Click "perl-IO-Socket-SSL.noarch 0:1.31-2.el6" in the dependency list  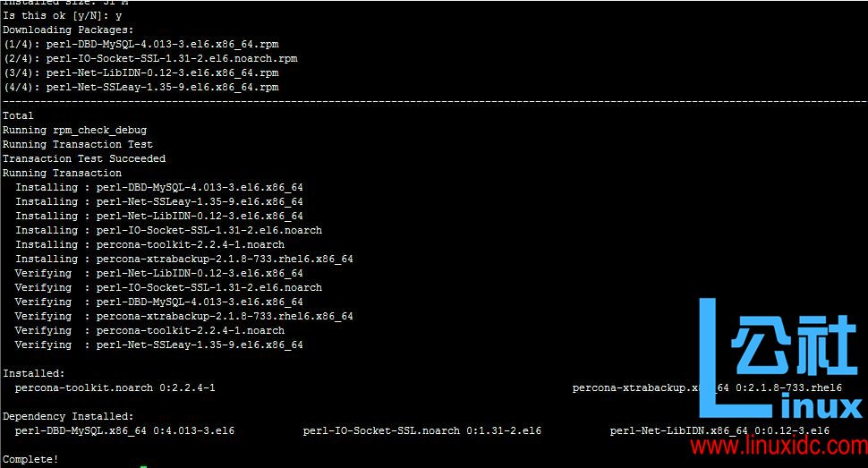pos(421,430)
